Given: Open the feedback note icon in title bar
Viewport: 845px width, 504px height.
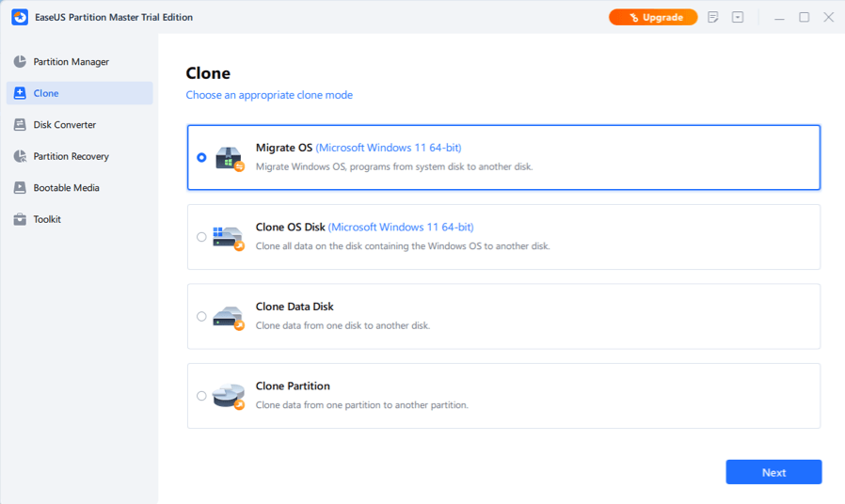Looking at the screenshot, I should click(713, 17).
